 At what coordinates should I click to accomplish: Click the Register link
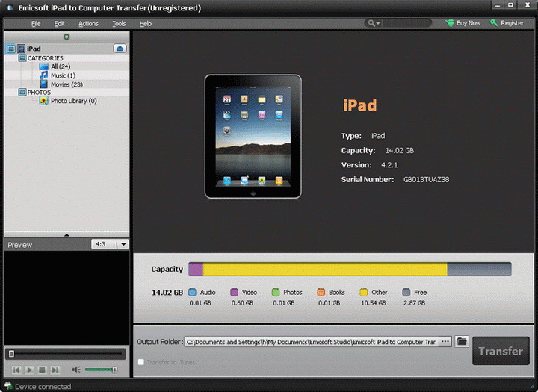pos(512,23)
